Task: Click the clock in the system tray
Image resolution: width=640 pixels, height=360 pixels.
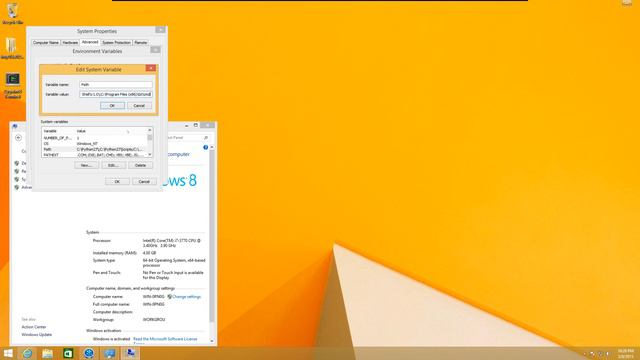Action: (x=625, y=353)
